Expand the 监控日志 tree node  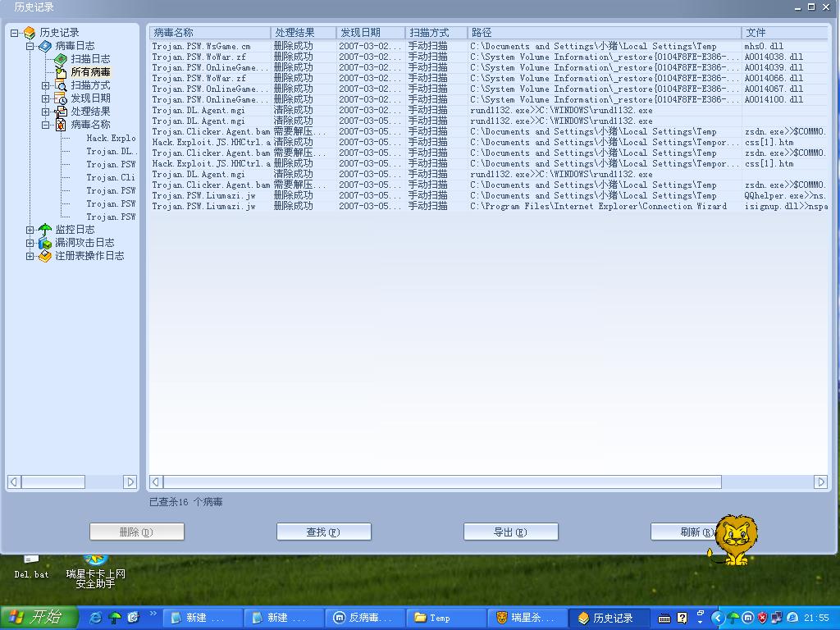point(30,230)
